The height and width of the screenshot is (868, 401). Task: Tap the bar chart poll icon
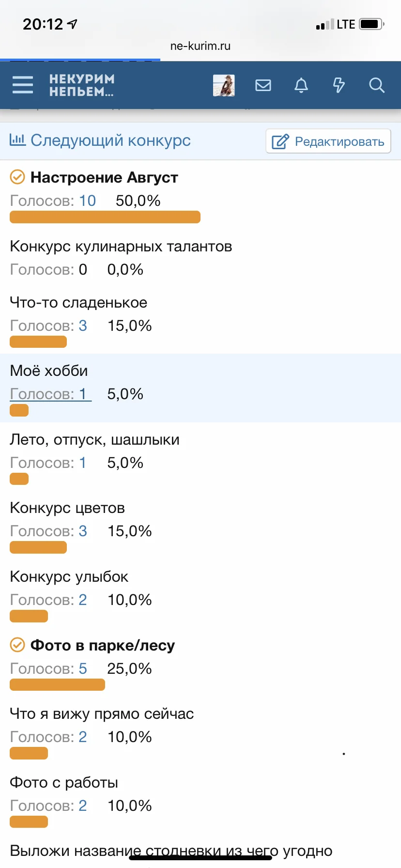click(x=17, y=140)
